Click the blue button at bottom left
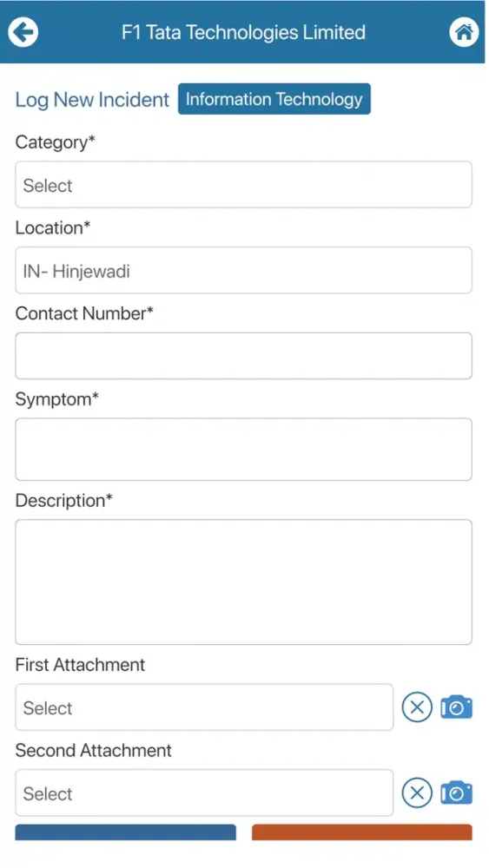The width and height of the screenshot is (489, 868). point(125,832)
